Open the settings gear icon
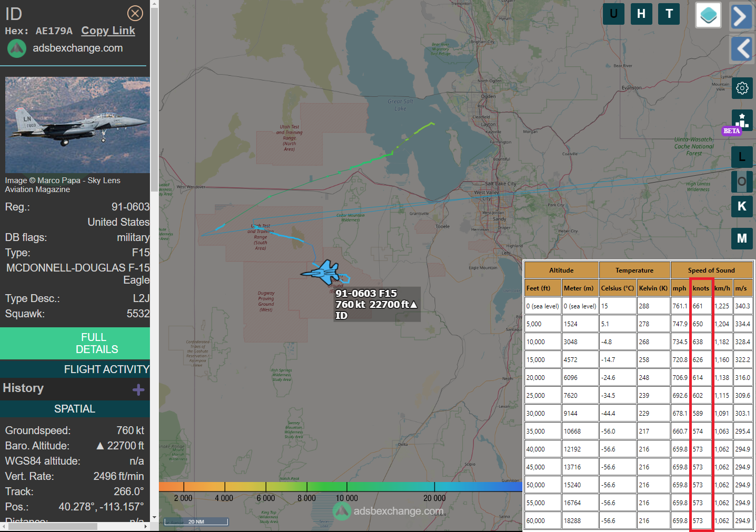Image resolution: width=756 pixels, height=532 pixels. pos(742,88)
